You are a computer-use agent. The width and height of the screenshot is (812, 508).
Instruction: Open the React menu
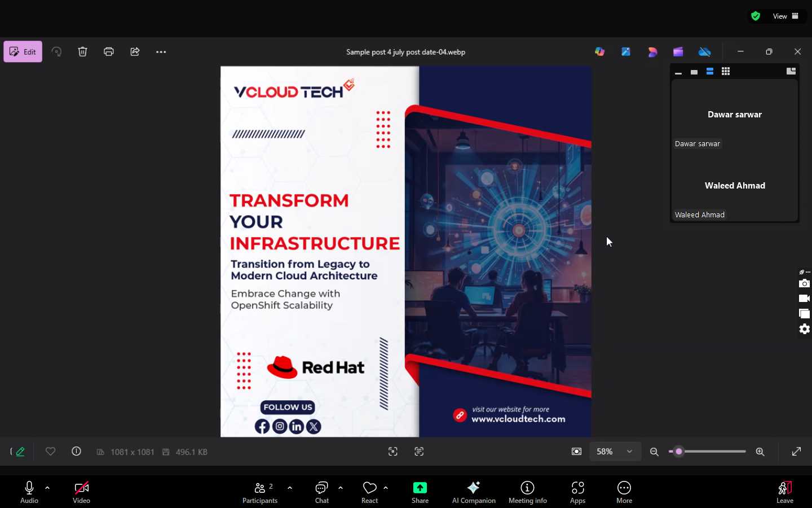coord(369,492)
